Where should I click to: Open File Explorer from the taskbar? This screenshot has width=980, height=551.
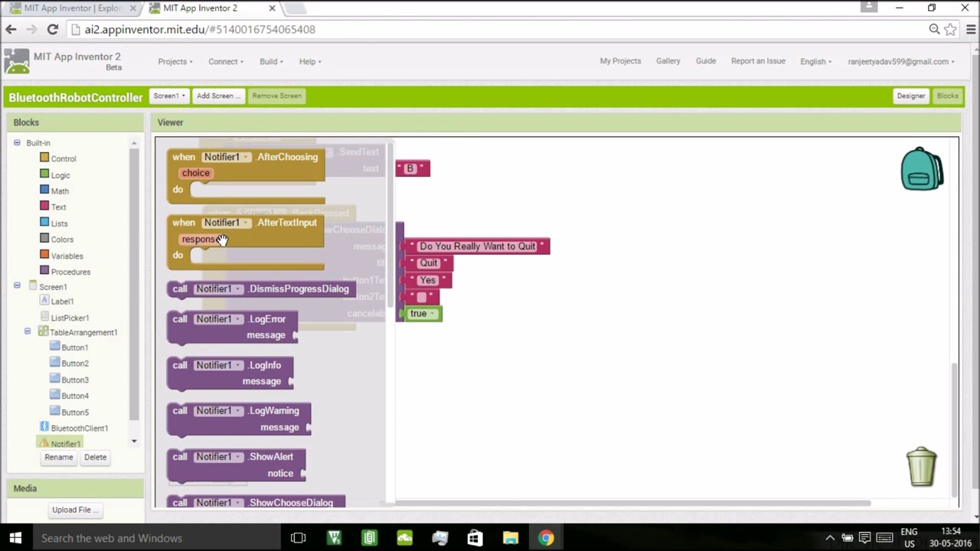(511, 538)
